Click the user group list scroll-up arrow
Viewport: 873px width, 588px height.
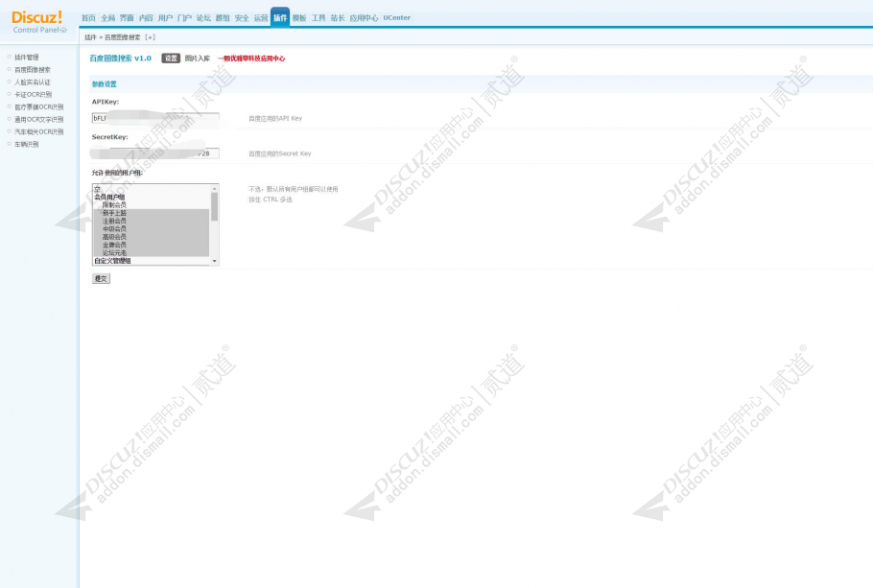point(214,188)
